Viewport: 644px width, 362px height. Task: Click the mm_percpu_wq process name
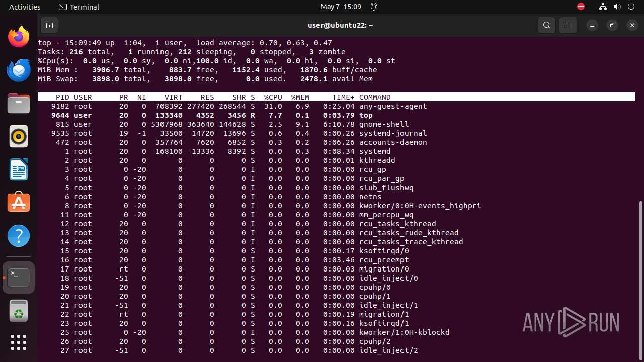(386, 215)
